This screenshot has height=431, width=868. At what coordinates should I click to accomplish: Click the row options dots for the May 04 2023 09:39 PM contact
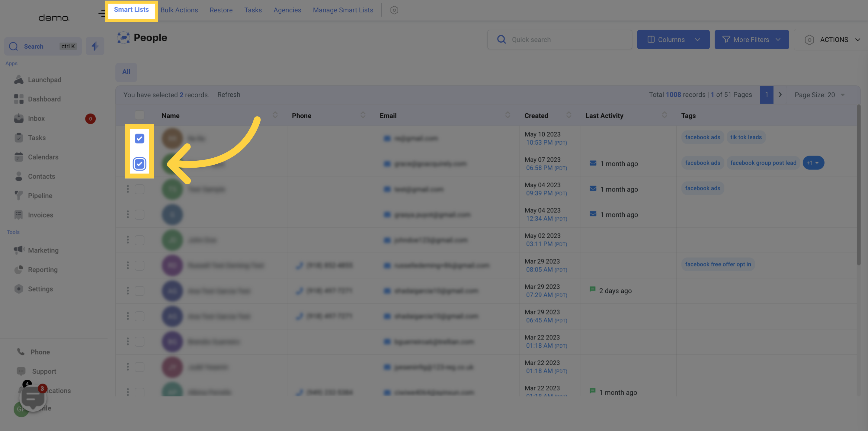coord(128,189)
